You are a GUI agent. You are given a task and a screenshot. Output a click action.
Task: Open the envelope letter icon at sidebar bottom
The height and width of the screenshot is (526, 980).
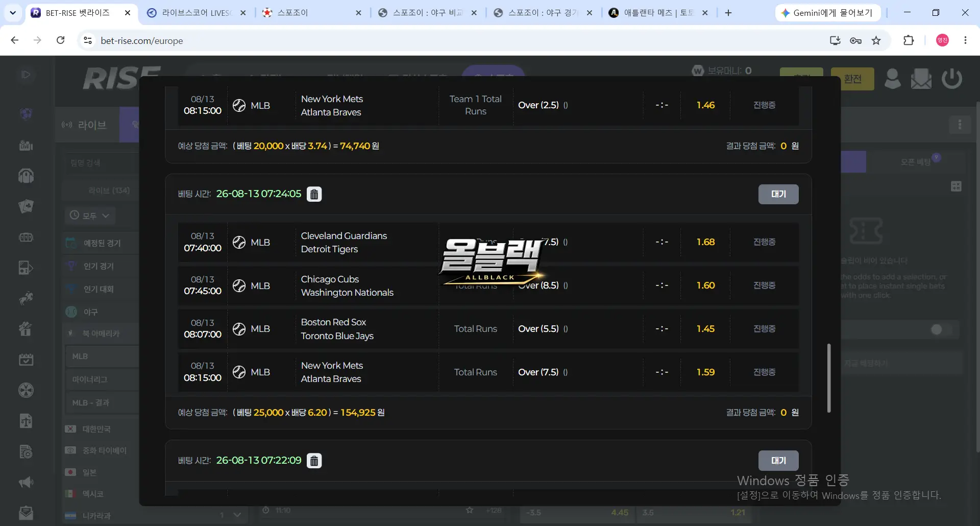26,513
